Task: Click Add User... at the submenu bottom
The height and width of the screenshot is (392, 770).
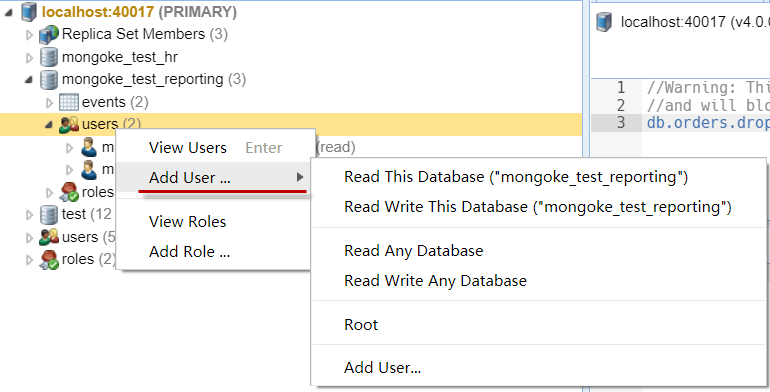Action: [x=539, y=367]
